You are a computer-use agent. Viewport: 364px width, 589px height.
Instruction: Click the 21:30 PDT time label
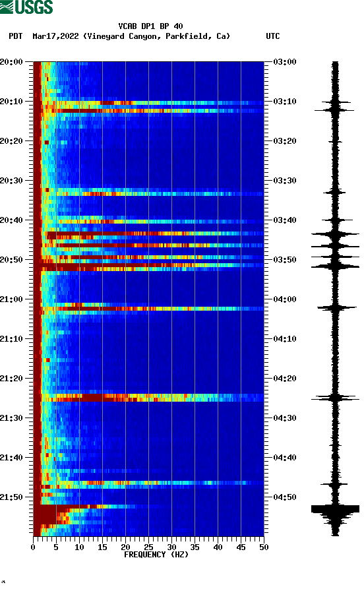coord(11,418)
